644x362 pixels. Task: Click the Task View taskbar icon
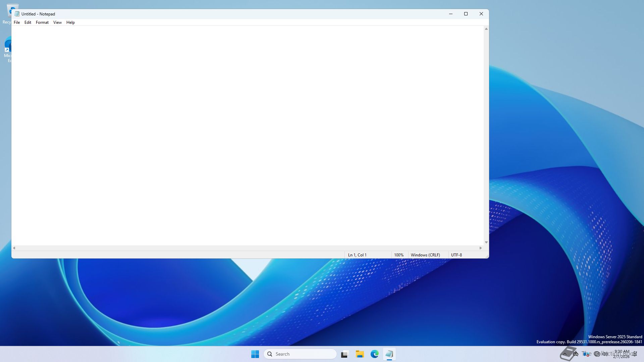click(345, 354)
